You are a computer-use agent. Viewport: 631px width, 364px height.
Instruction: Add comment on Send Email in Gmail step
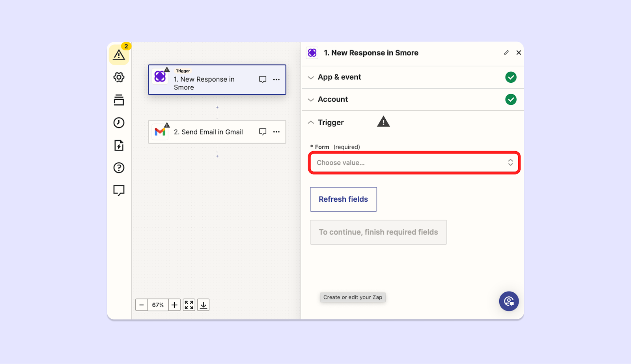pos(263,132)
